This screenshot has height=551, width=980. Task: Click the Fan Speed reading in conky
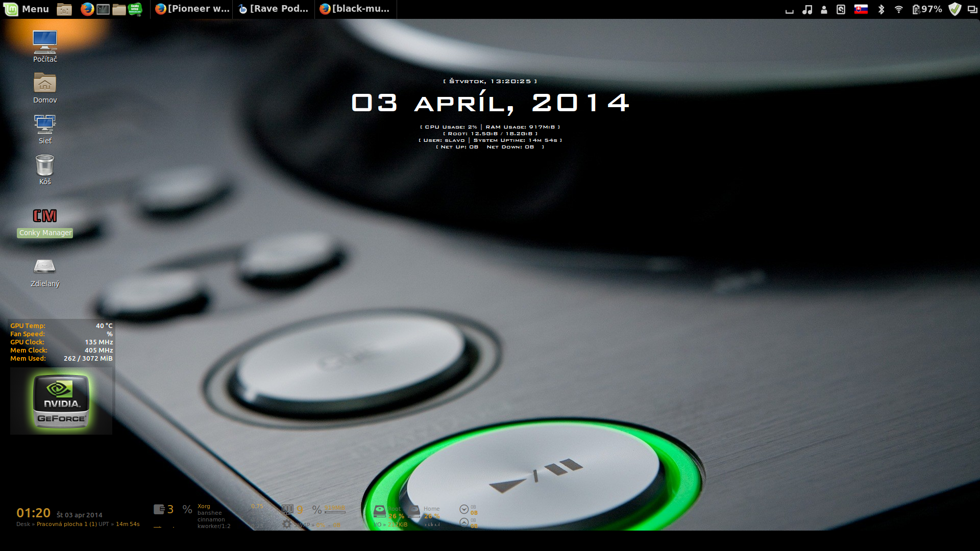tap(61, 334)
